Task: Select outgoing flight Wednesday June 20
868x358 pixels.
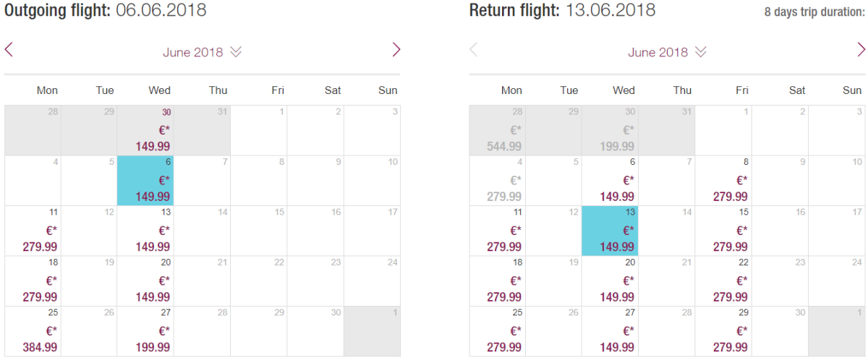Action: click(x=145, y=281)
